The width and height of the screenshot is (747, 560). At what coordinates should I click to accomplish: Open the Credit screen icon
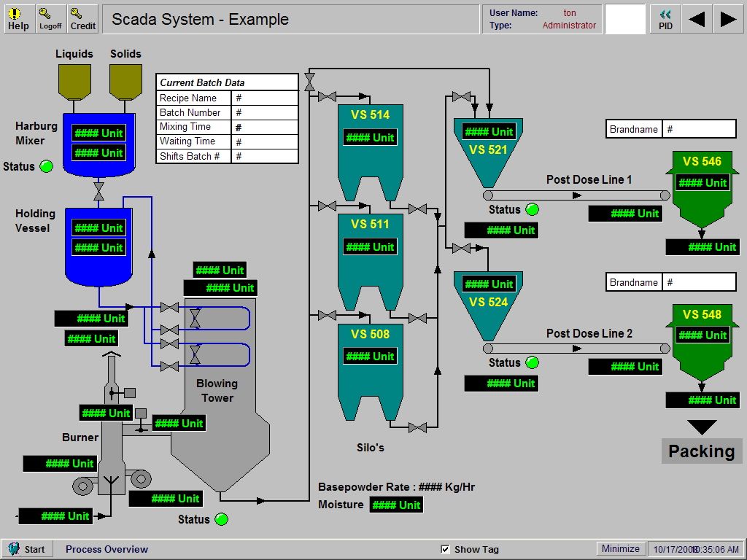tap(82, 17)
